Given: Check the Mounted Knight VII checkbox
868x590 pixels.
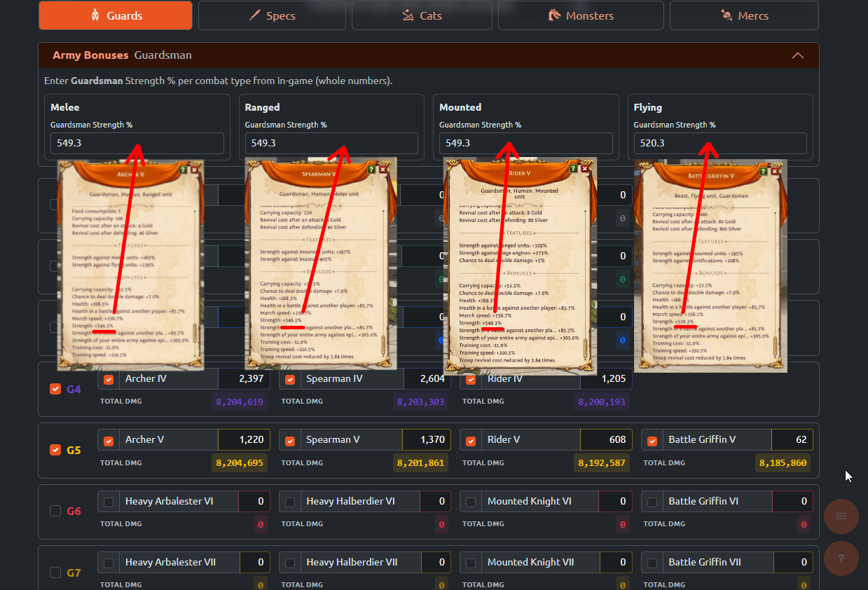Looking at the screenshot, I should (471, 563).
